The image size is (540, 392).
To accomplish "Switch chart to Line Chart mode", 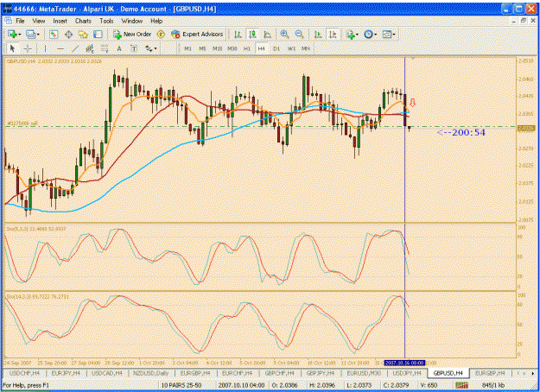I will coord(267,34).
